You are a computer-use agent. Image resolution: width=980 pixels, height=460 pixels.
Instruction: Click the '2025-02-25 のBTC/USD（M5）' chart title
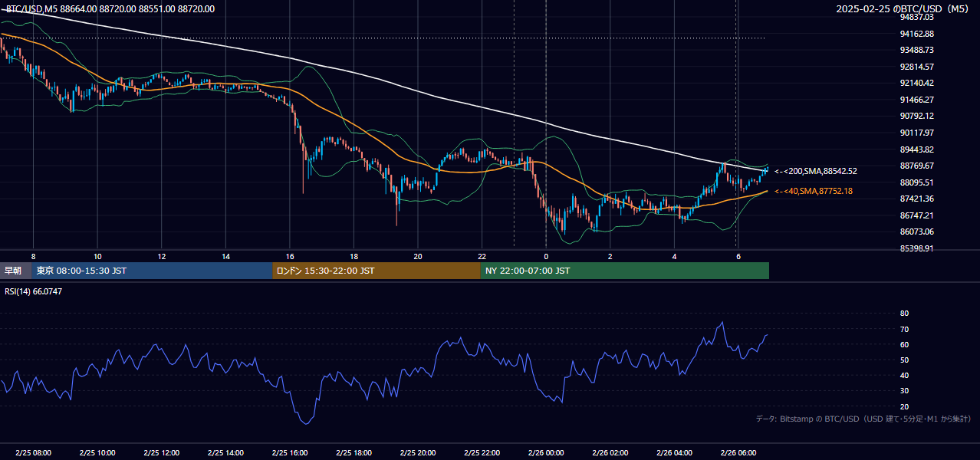(x=904, y=9)
